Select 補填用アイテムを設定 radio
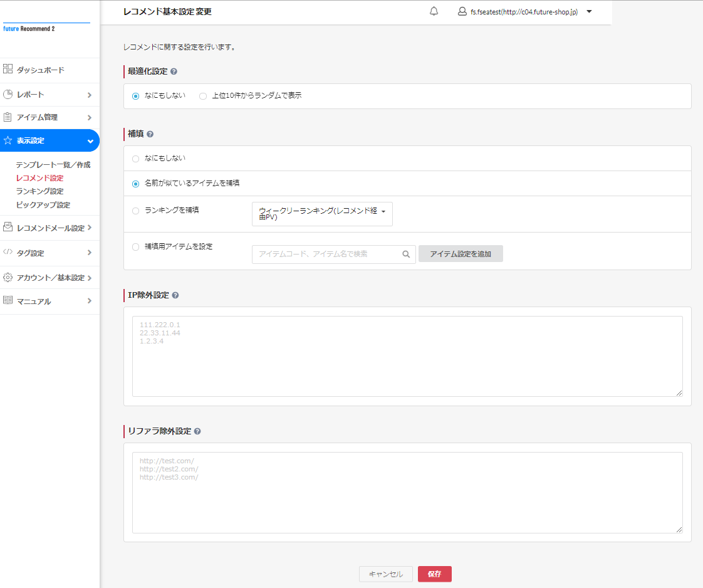 click(x=136, y=247)
